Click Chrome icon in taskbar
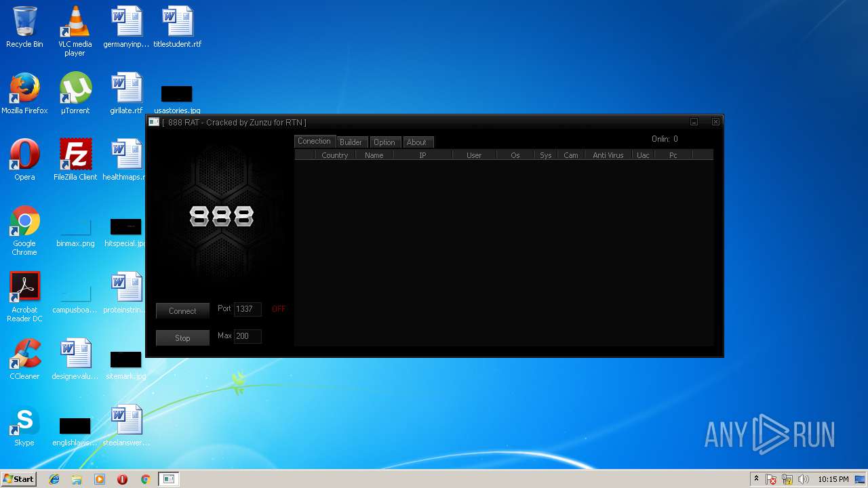The image size is (868, 488). (145, 479)
